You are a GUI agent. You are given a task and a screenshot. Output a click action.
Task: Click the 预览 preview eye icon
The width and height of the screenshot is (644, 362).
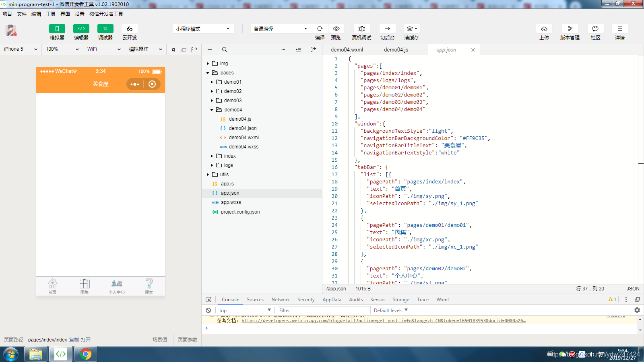click(336, 29)
